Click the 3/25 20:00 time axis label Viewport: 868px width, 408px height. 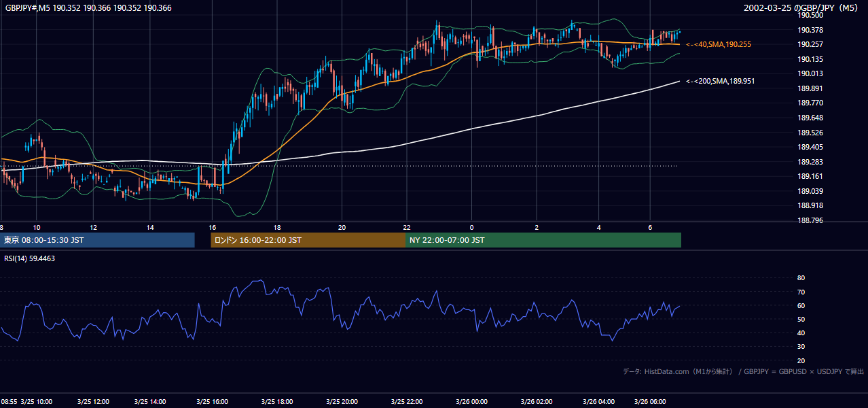pyautogui.click(x=342, y=401)
